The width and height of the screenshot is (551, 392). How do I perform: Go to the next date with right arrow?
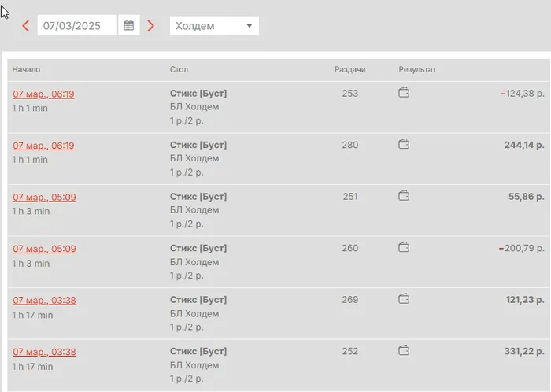tap(151, 26)
